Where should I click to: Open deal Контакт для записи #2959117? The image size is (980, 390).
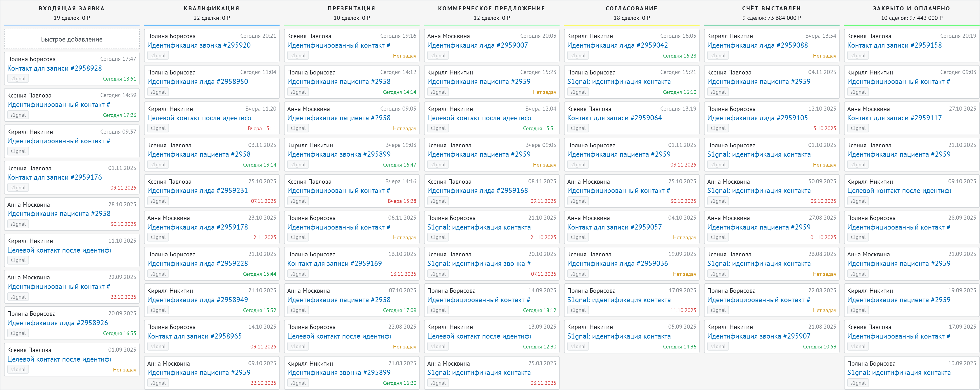pyautogui.click(x=894, y=118)
